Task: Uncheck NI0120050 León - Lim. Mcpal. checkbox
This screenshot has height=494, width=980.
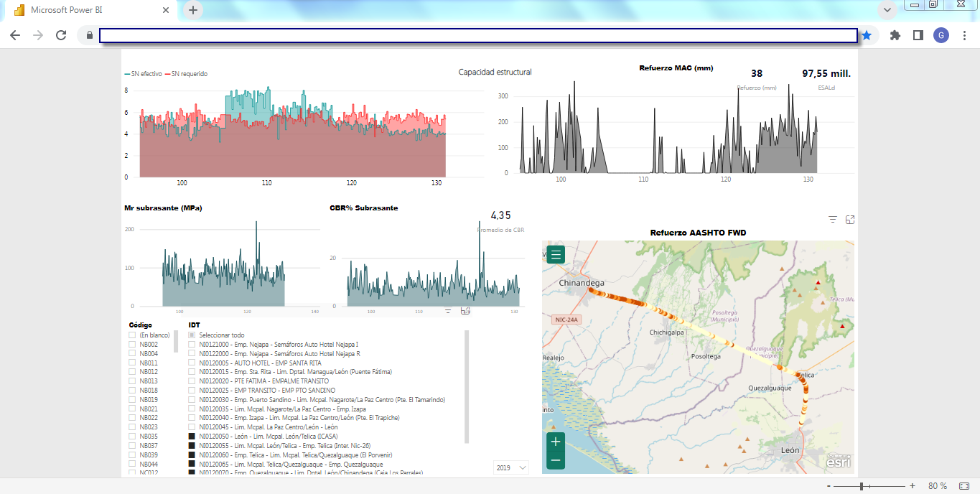Action: (x=192, y=437)
